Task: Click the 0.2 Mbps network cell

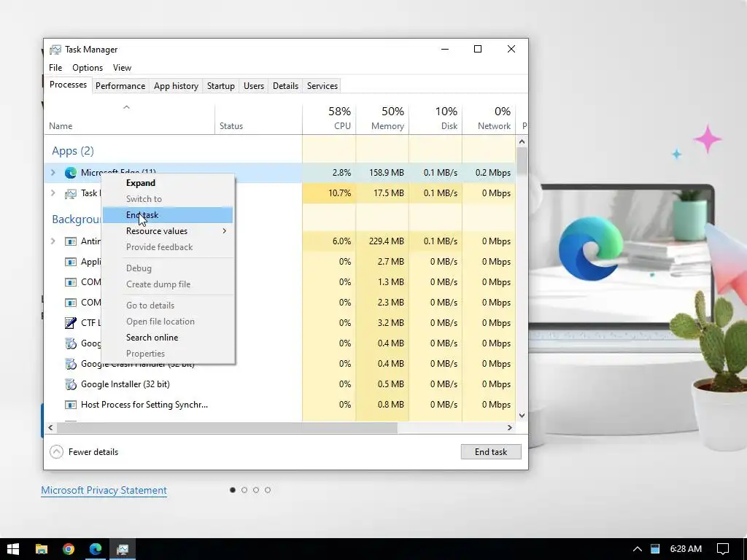Action: (489, 172)
